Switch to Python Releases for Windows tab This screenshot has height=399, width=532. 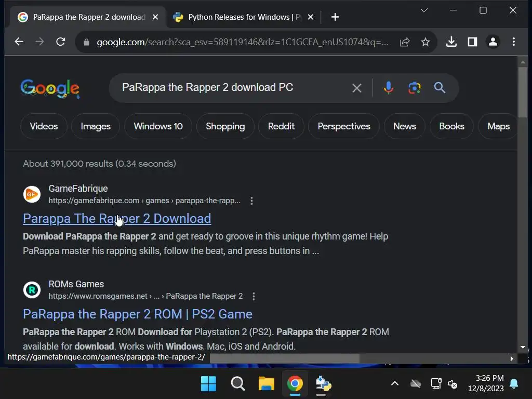click(244, 17)
